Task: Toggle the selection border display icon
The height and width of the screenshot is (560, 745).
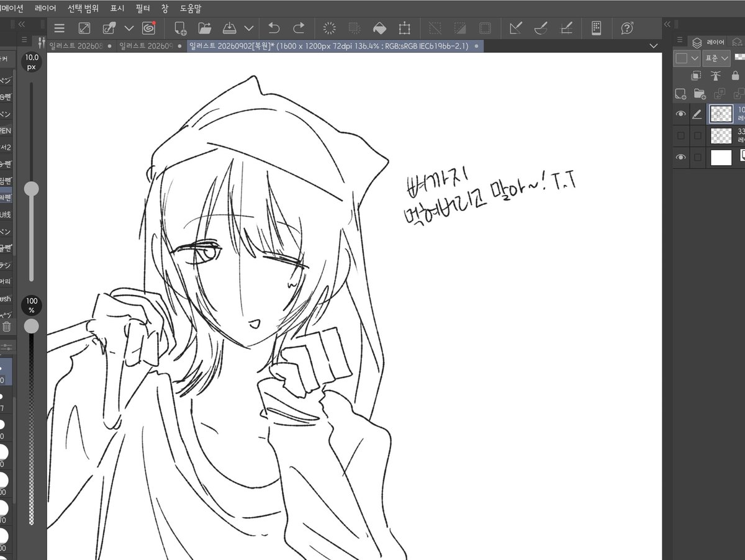Action: [x=485, y=28]
